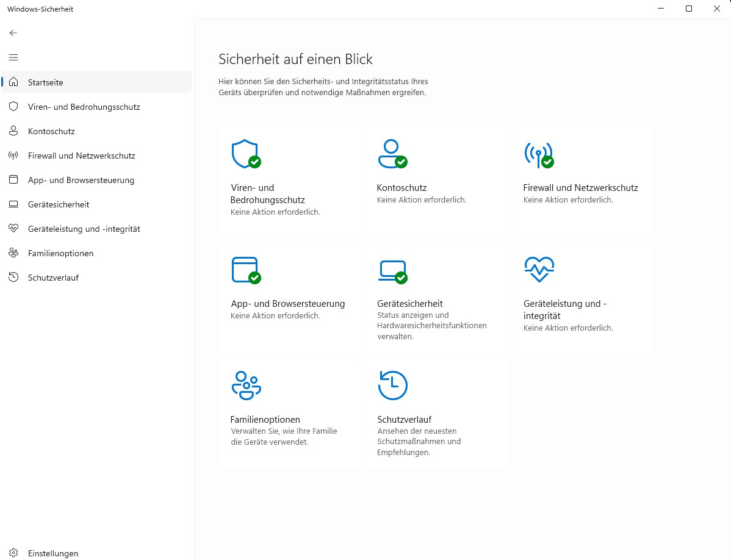Screen dimensions: 731x560
Task: Open the Viren- und Bedrohungsschutz shield tile icon
Action: (246, 154)
